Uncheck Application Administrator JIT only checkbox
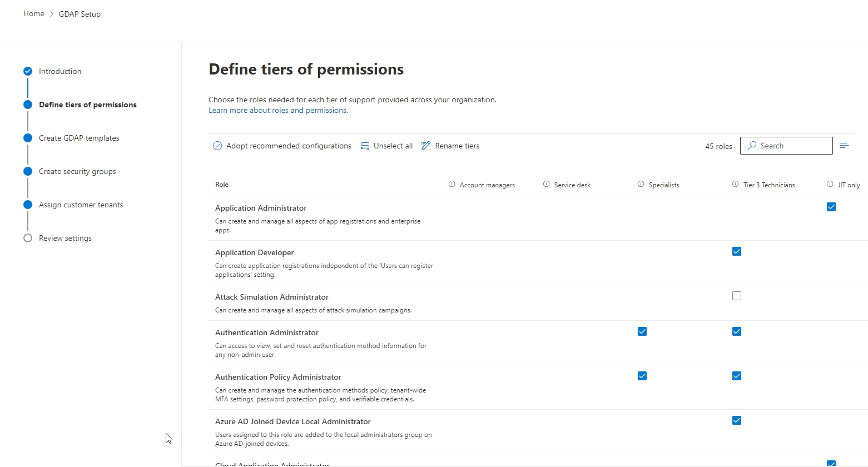The image size is (868, 467). click(831, 207)
